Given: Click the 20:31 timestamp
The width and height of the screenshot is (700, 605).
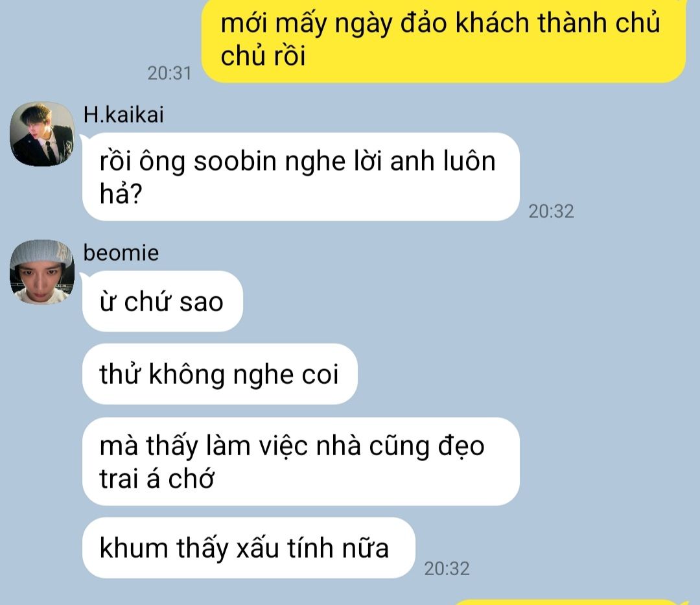Looking at the screenshot, I should (169, 73).
